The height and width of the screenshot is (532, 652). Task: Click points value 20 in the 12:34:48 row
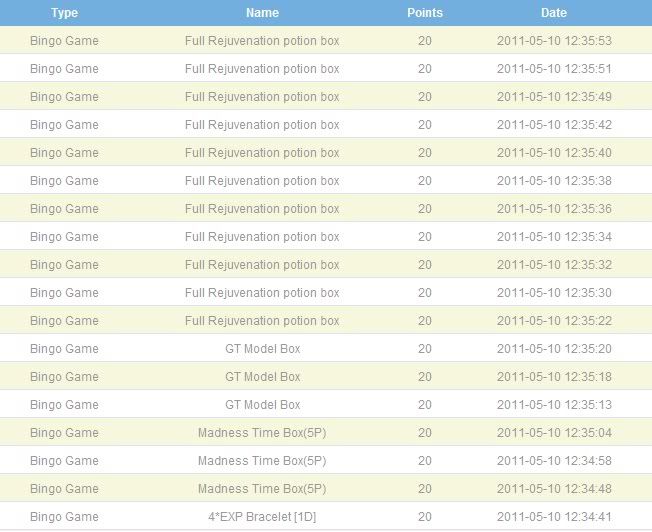(425, 488)
